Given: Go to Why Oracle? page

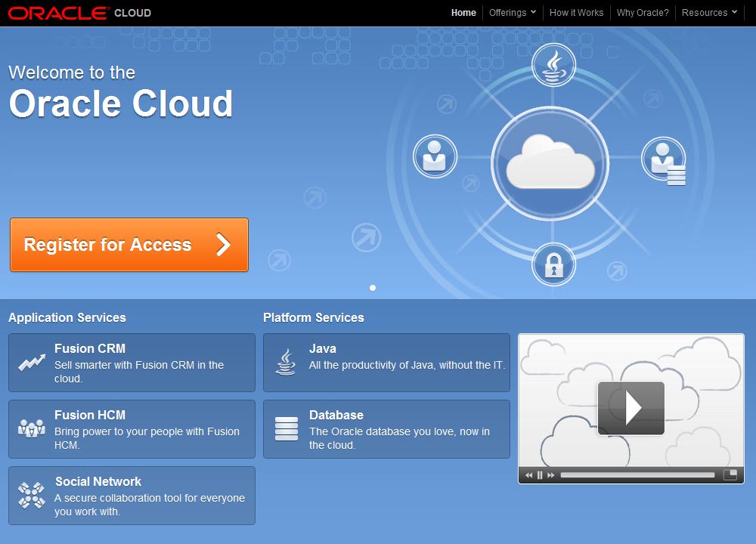Looking at the screenshot, I should [642, 13].
